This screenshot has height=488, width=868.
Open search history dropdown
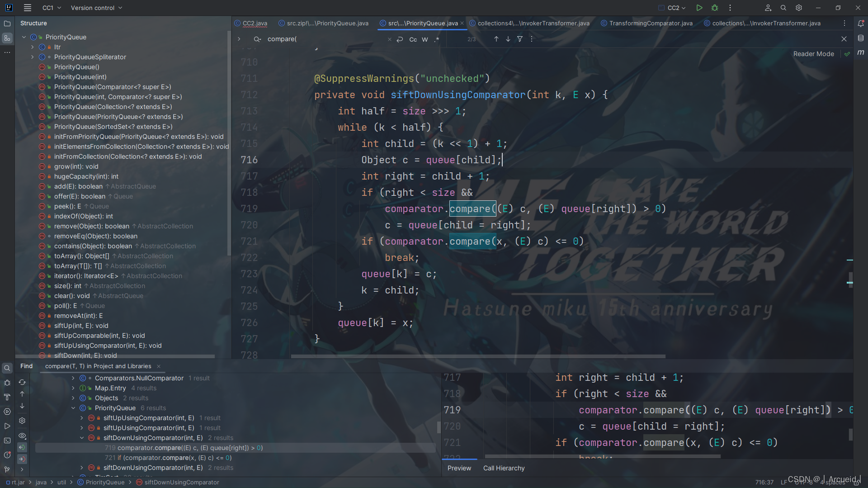point(257,39)
